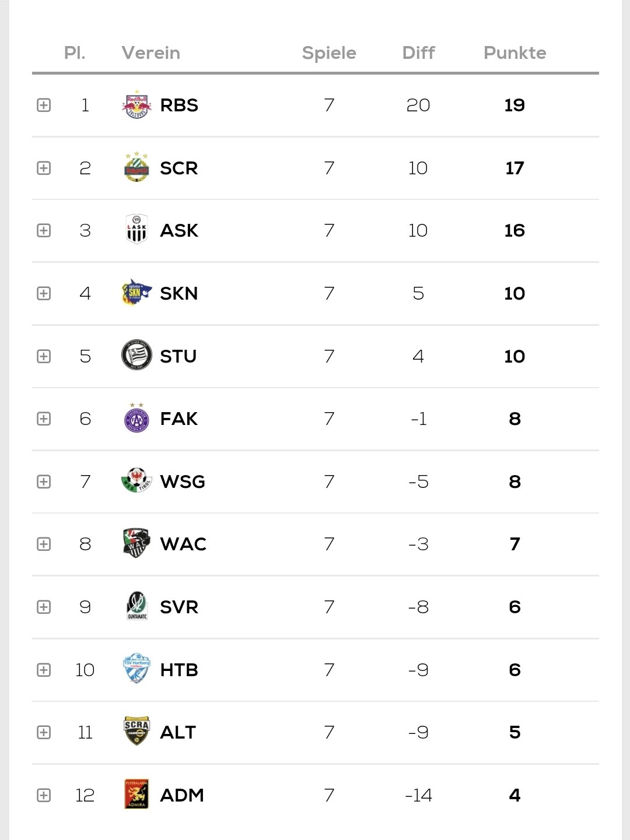
Task: Click the Admira ADM crest
Action: (136, 795)
